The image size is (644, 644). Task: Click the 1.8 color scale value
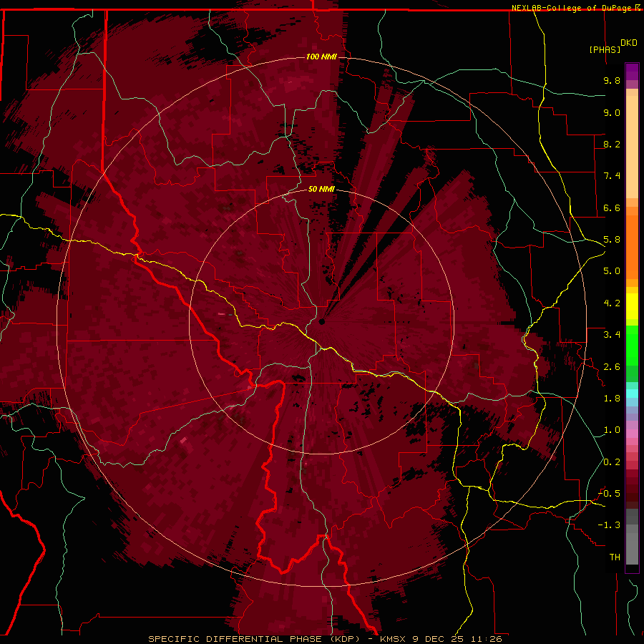tap(612, 399)
